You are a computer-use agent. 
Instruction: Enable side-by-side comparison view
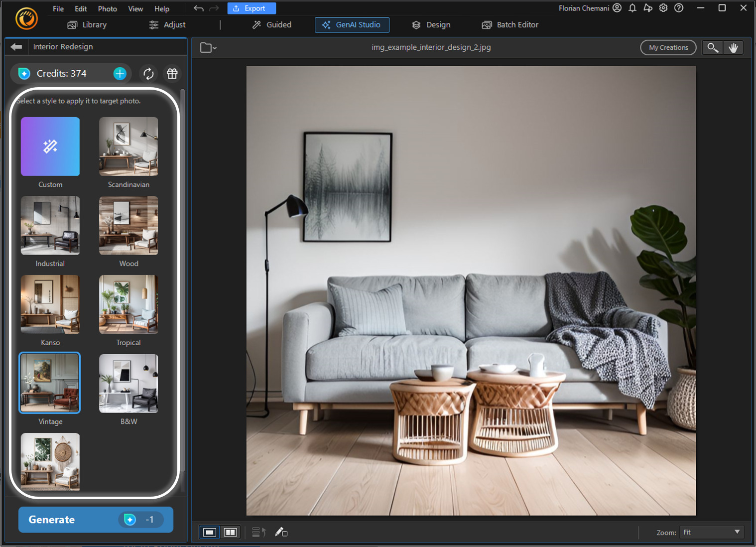tap(230, 532)
